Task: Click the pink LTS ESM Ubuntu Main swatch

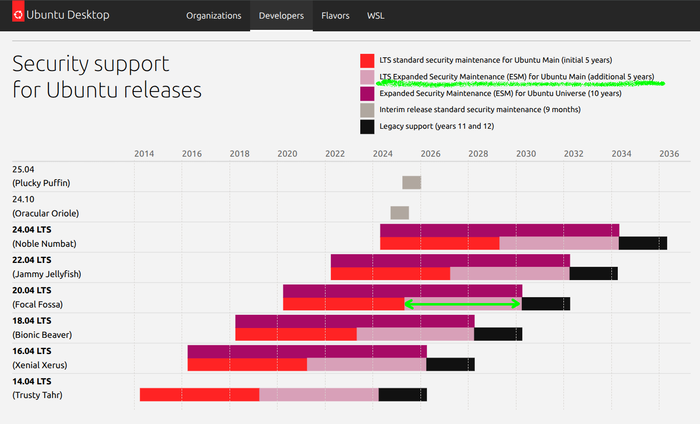Action: tap(367, 77)
